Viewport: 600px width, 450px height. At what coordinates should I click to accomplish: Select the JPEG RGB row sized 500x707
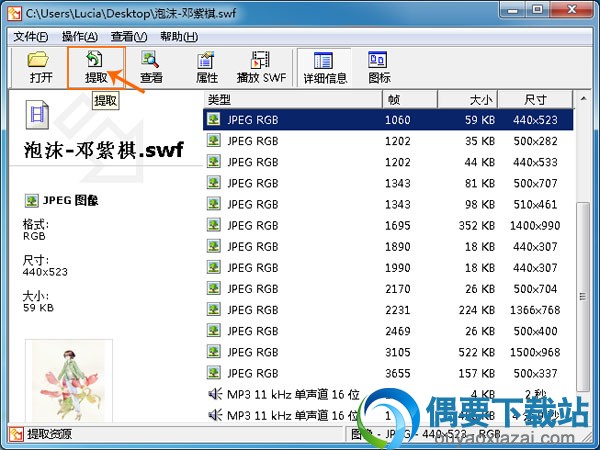388,183
